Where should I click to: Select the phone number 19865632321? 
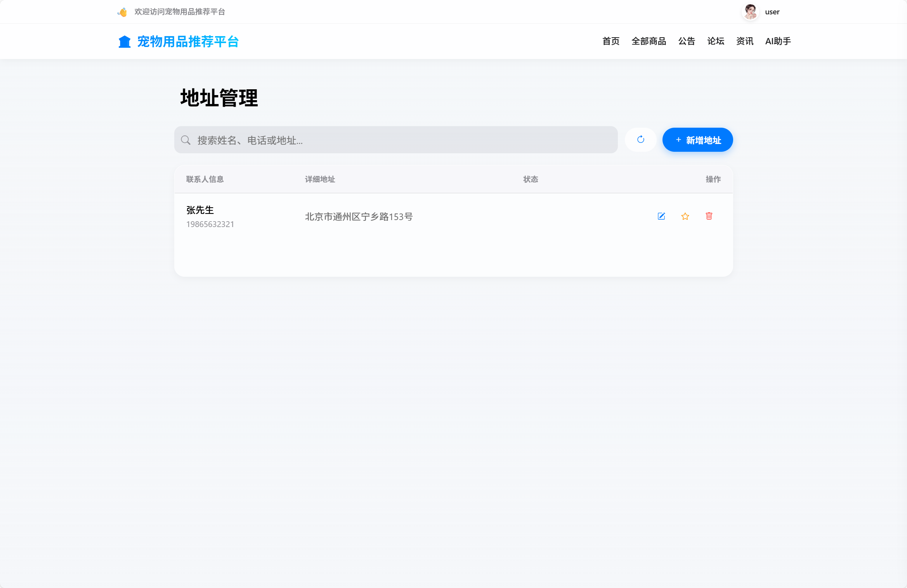[210, 224]
